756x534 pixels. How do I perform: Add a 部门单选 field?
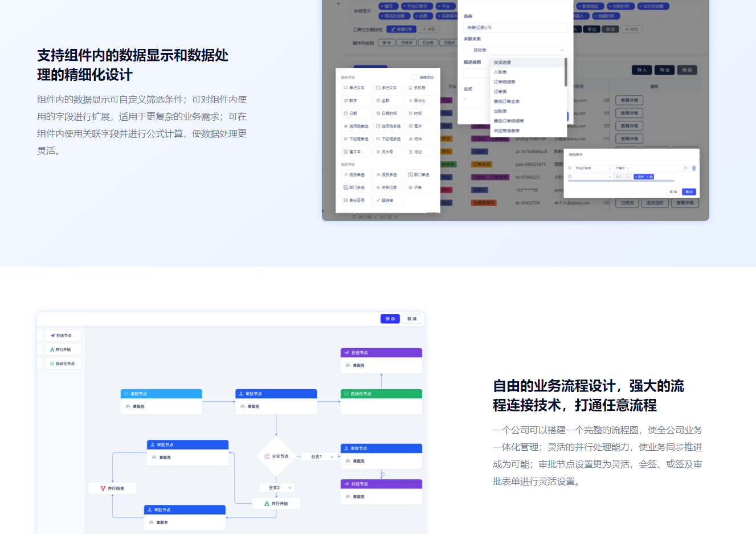coord(421,175)
